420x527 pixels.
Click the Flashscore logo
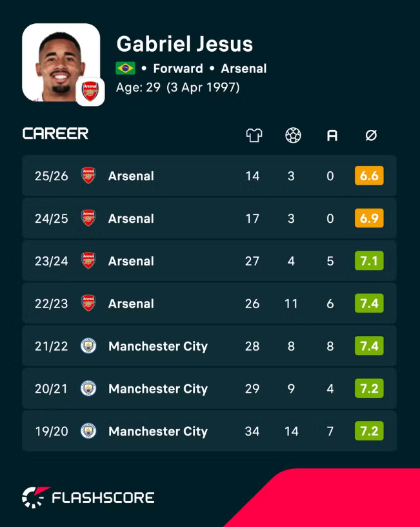tap(88, 497)
